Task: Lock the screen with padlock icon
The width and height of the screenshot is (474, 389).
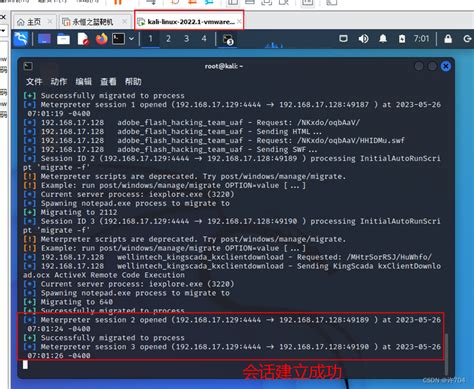Action: [x=448, y=39]
